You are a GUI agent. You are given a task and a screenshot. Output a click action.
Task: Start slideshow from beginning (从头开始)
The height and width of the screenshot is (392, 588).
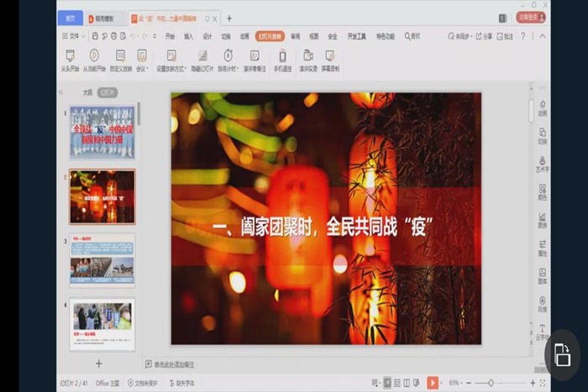(x=71, y=59)
